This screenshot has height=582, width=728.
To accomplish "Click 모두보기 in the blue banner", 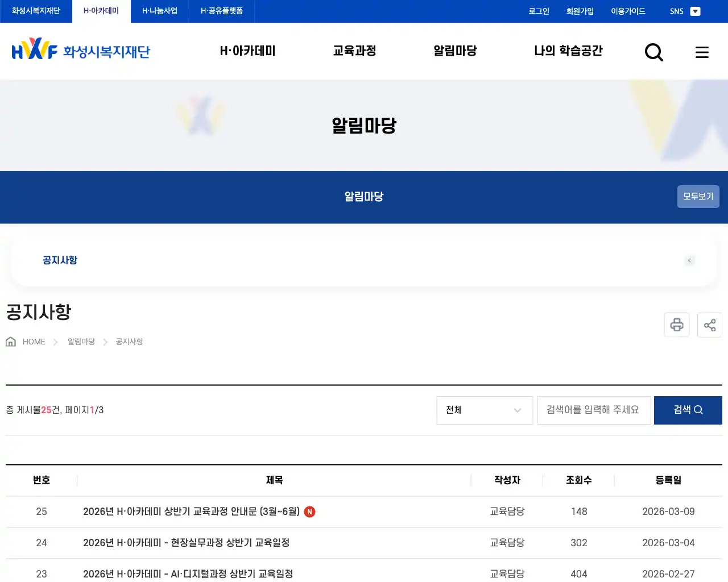I will point(698,196).
